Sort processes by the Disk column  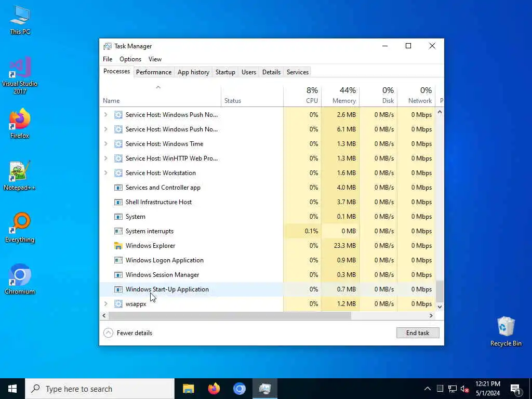point(378,96)
